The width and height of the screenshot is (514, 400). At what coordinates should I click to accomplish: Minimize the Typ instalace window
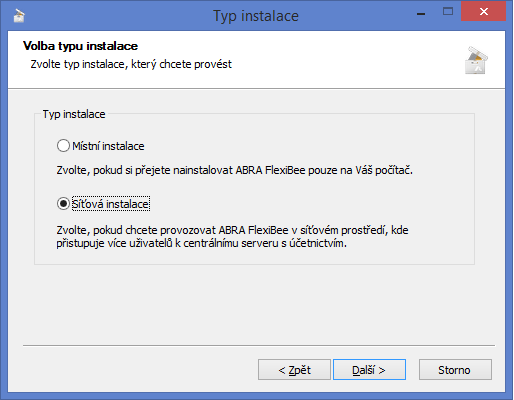coord(421,14)
